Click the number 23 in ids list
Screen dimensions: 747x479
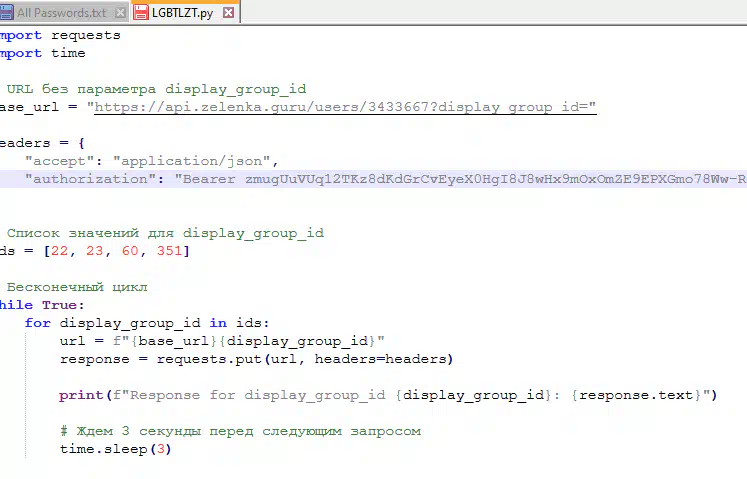tap(94, 251)
